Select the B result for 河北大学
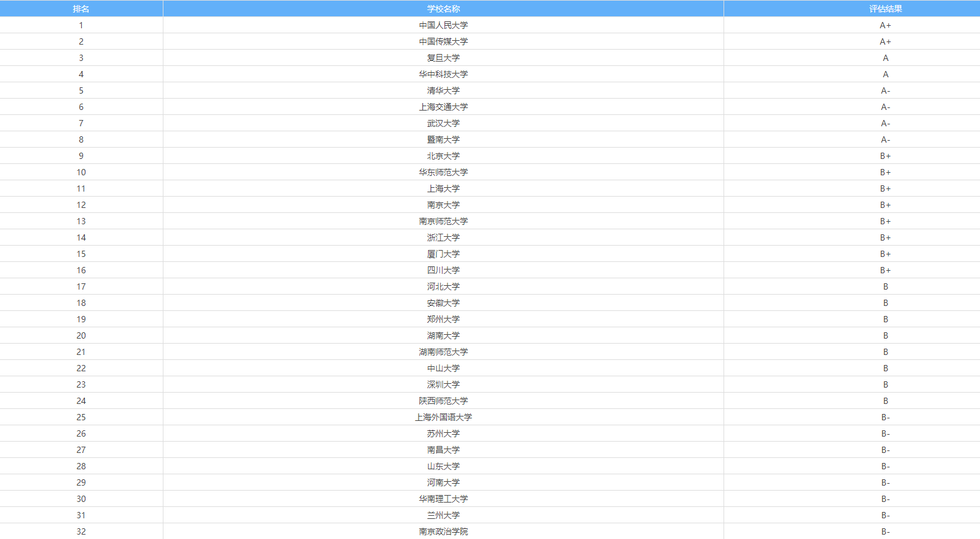980x539 pixels. click(885, 286)
